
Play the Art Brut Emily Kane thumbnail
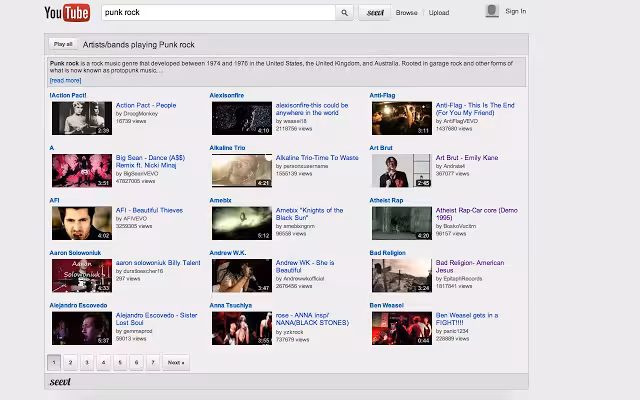click(x=402, y=171)
